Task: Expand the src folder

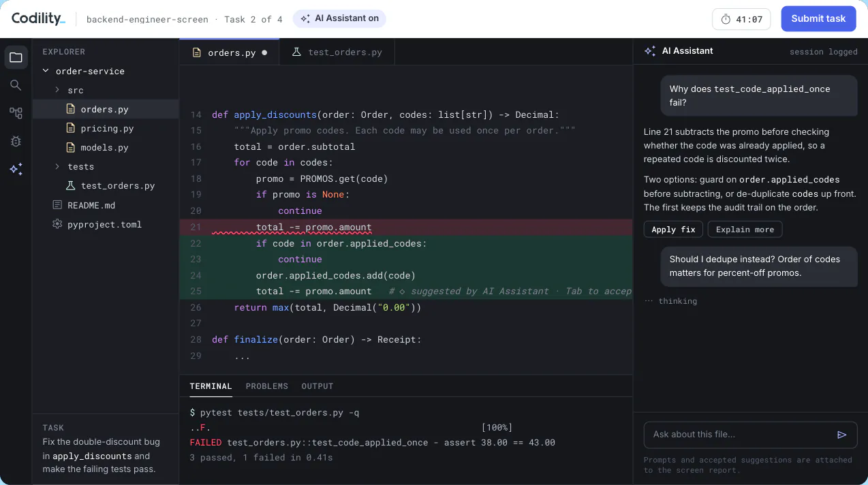Action: pyautogui.click(x=57, y=90)
